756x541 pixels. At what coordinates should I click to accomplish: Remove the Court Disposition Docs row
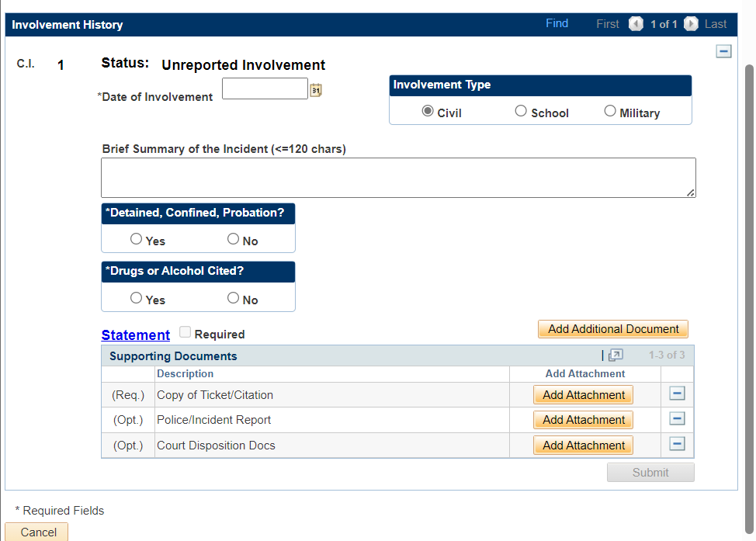(x=677, y=445)
